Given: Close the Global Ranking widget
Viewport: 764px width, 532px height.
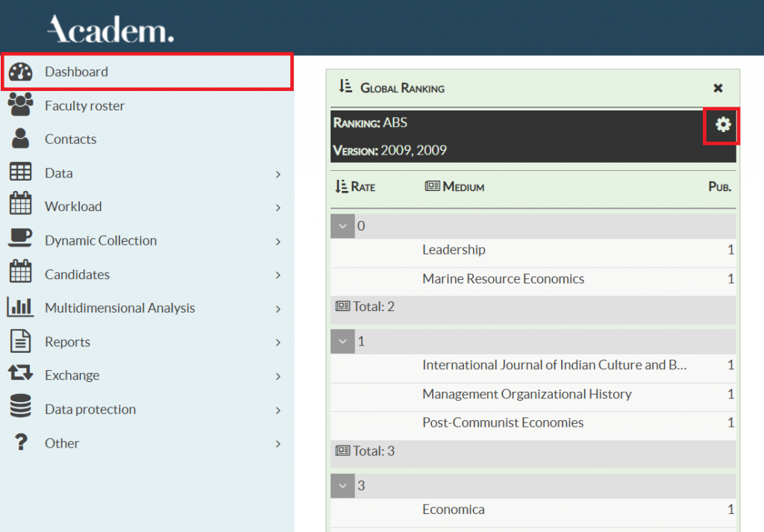Looking at the screenshot, I should 718,88.
